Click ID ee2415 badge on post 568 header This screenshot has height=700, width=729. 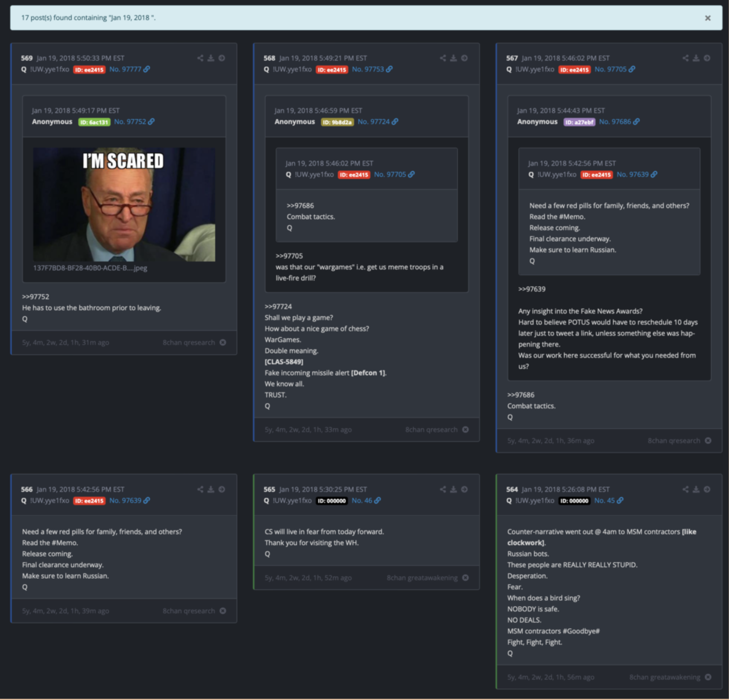click(332, 70)
